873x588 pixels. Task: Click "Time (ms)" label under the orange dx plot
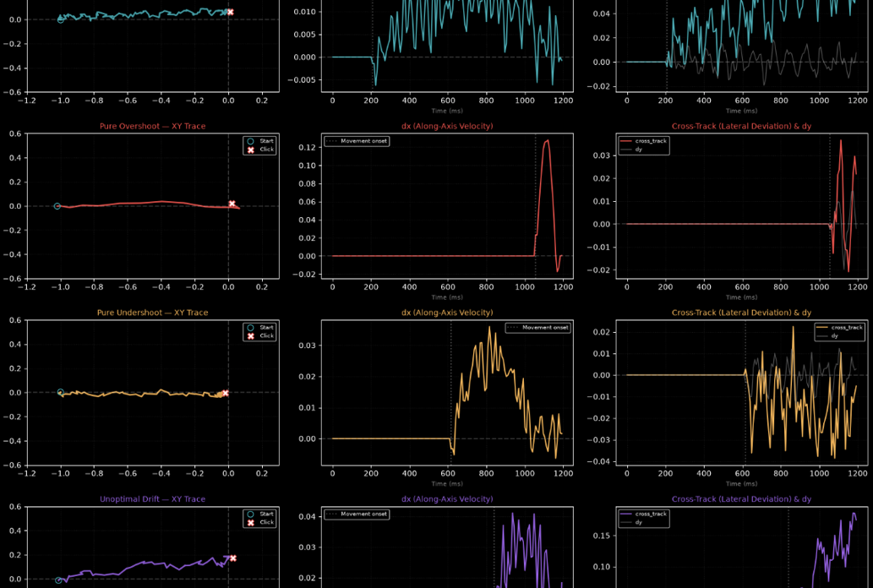coord(447,484)
